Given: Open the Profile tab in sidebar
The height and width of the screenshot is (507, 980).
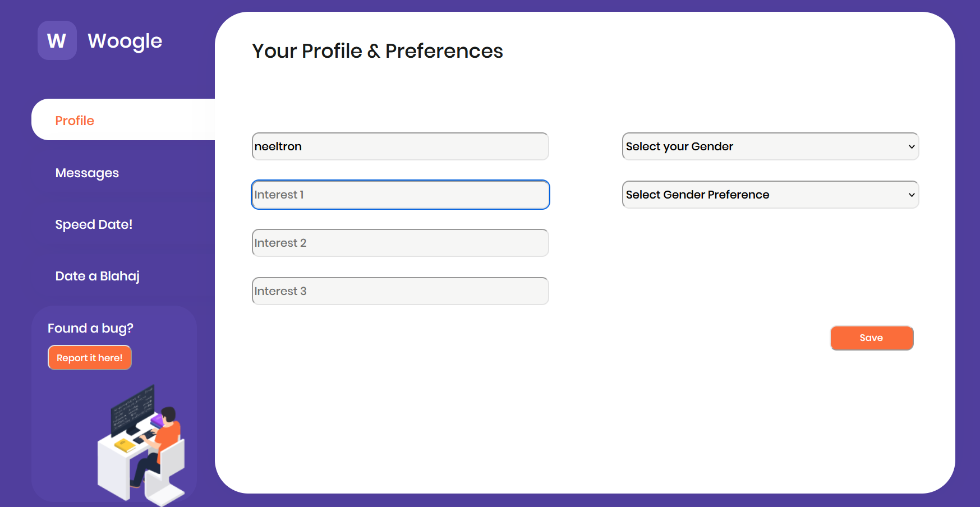Looking at the screenshot, I should tap(75, 121).
